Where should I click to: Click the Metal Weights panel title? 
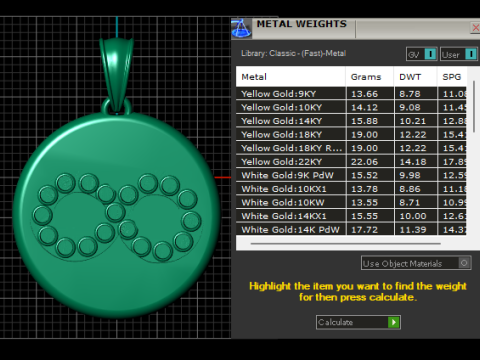pos(302,24)
